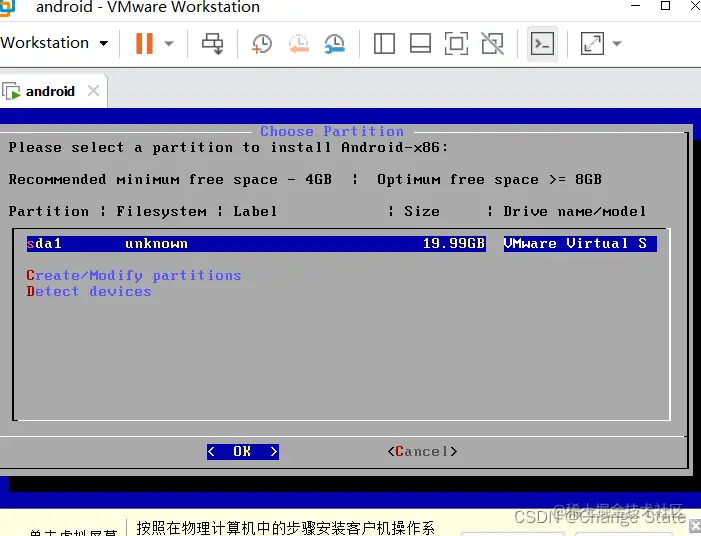Toggle the thumbnail bar view
This screenshot has height=536, width=701.
(420, 43)
